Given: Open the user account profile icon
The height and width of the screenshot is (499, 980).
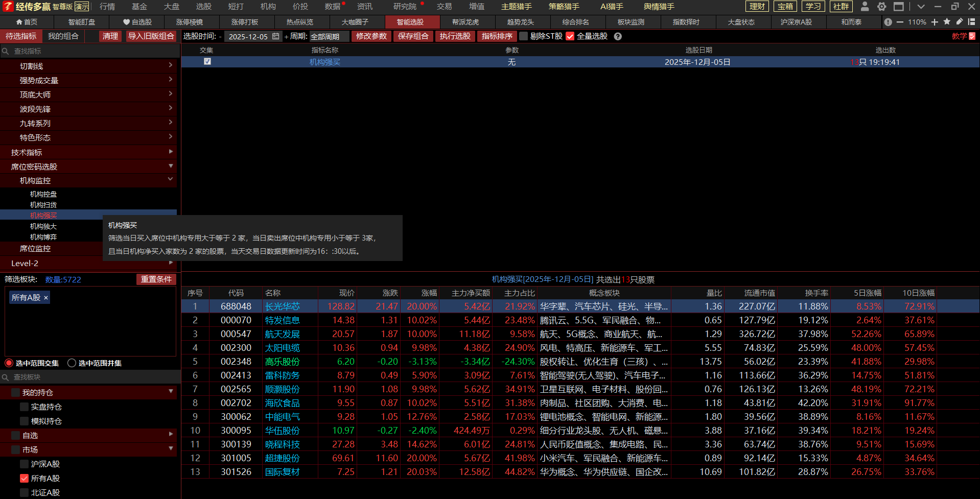Looking at the screenshot, I should tap(865, 7).
